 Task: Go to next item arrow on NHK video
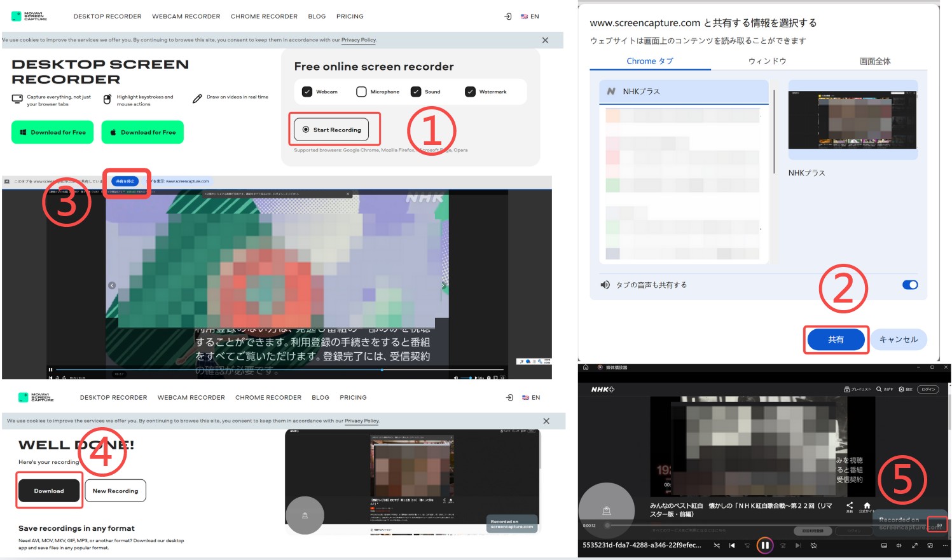[x=443, y=285]
